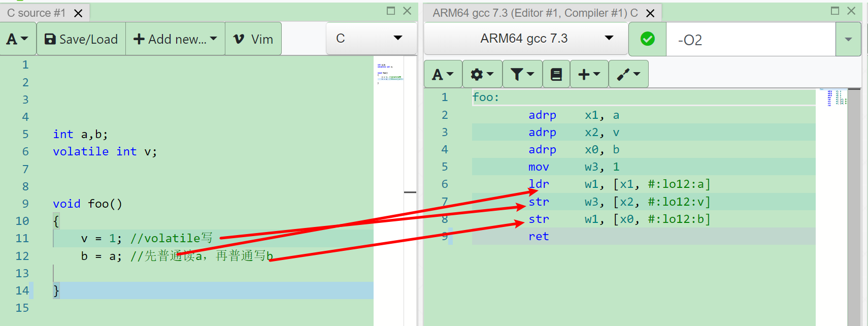Close the ARM64 gcc 7.3 compiler tab
The width and height of the screenshot is (868, 326).
tap(650, 13)
